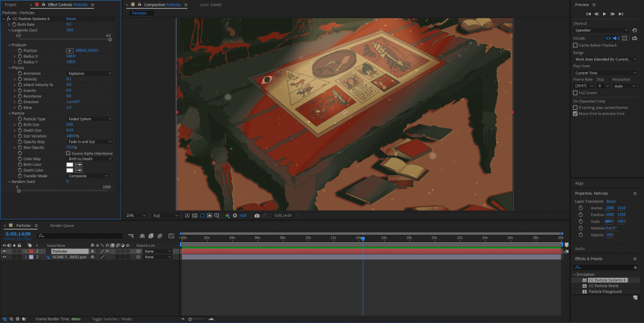Click the Birth Color swatch

click(x=70, y=165)
